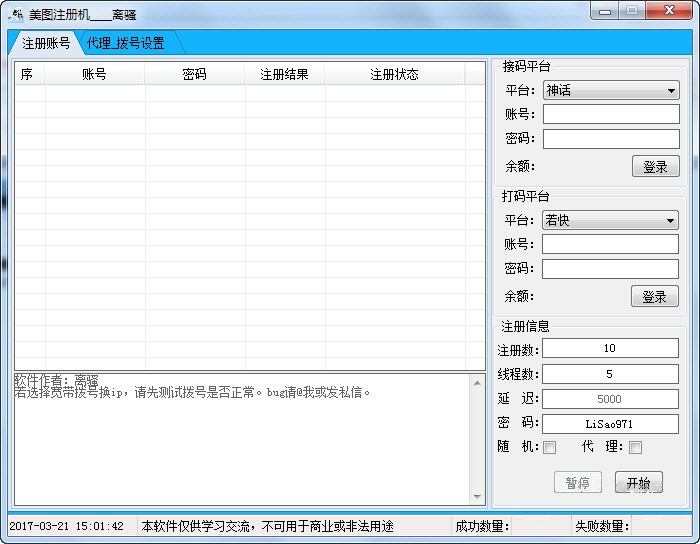Click the 密码 column header
Screen dimensions: 700x544
195,74
